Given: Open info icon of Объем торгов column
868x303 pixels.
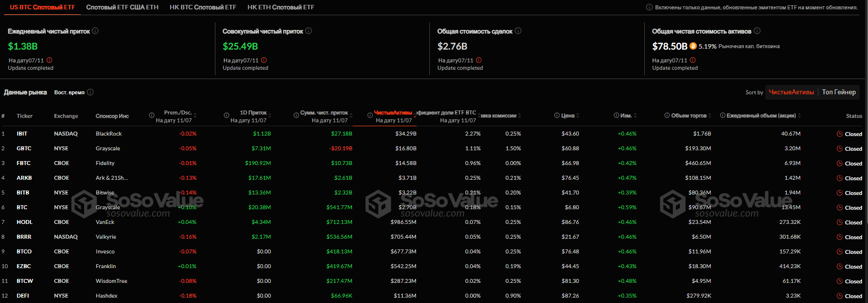Looking at the screenshot, I should pyautogui.click(x=667, y=115).
